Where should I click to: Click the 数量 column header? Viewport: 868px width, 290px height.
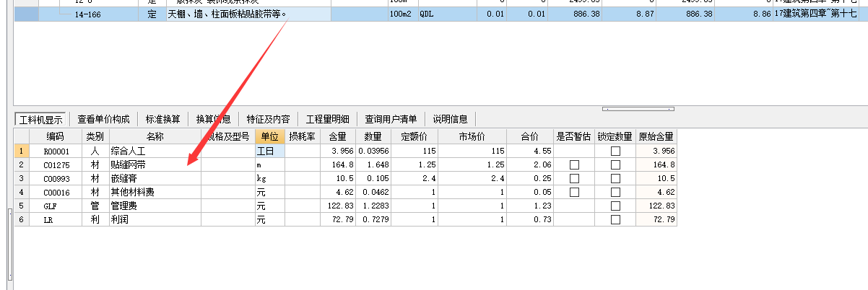pyautogui.click(x=373, y=136)
